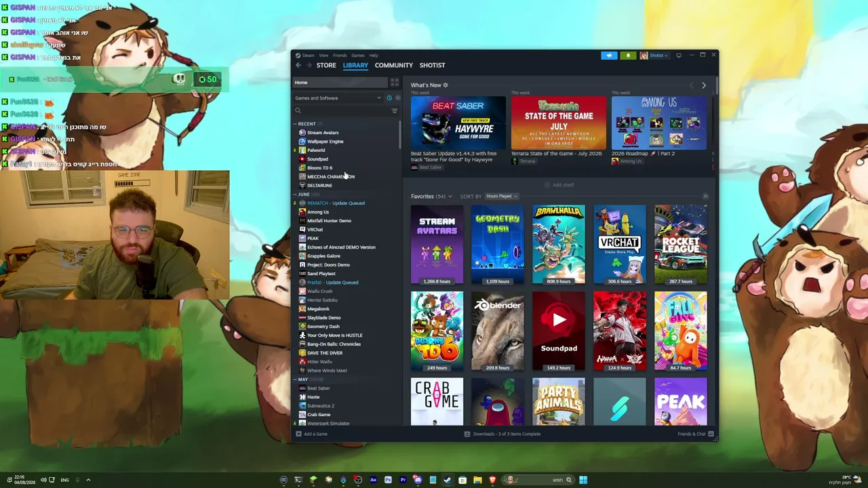This screenshot has height=488, width=868.
Task: Open the Hours Played sort dropdown
Action: click(x=501, y=197)
